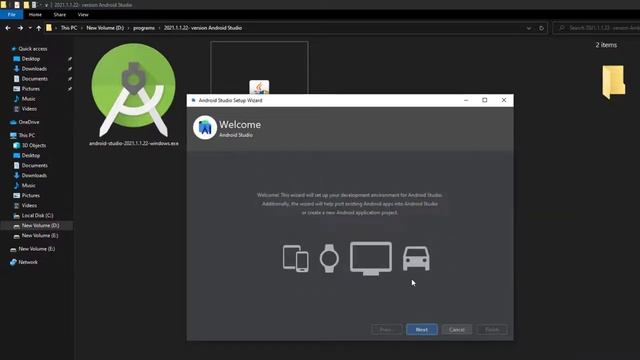The width and height of the screenshot is (640, 360).
Task: Click This PC in address bar
Action: 69,28
